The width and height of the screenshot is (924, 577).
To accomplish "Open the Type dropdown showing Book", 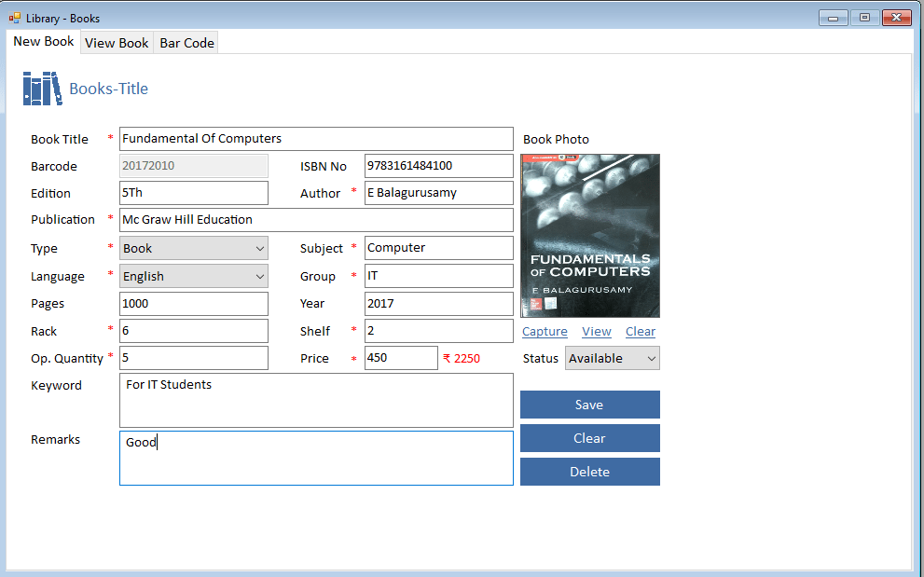I will point(193,248).
